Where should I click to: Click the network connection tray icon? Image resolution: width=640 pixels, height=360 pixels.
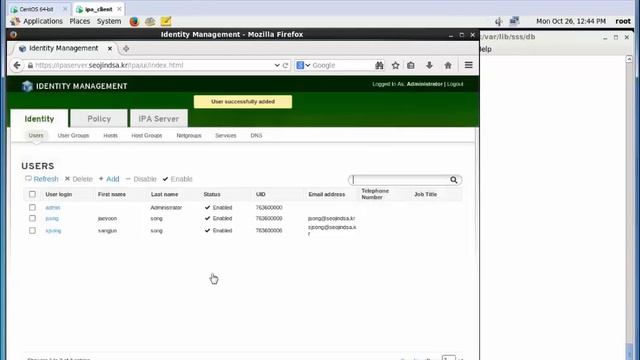coord(514,21)
